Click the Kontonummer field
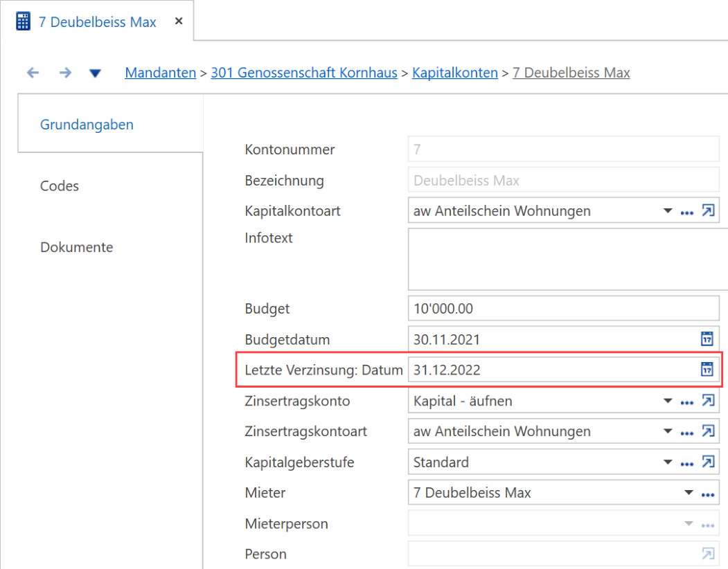This screenshot has height=569, width=728. coord(564,149)
